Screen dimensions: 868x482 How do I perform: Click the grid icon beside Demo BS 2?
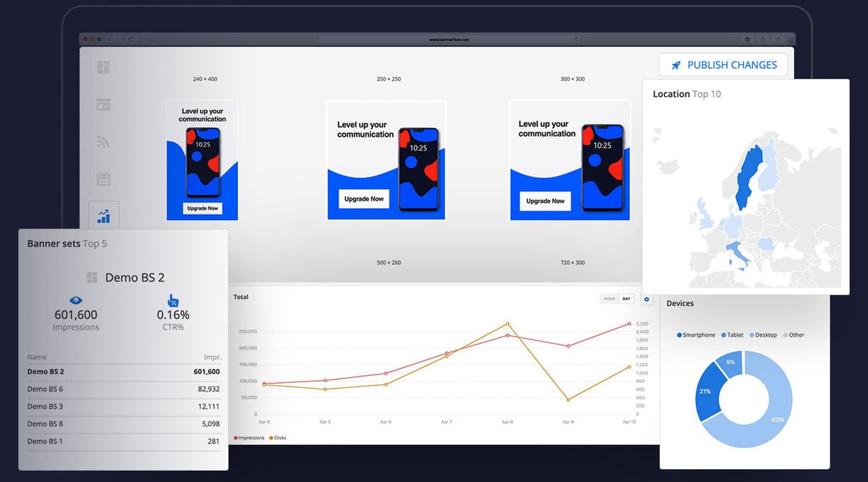(x=92, y=277)
